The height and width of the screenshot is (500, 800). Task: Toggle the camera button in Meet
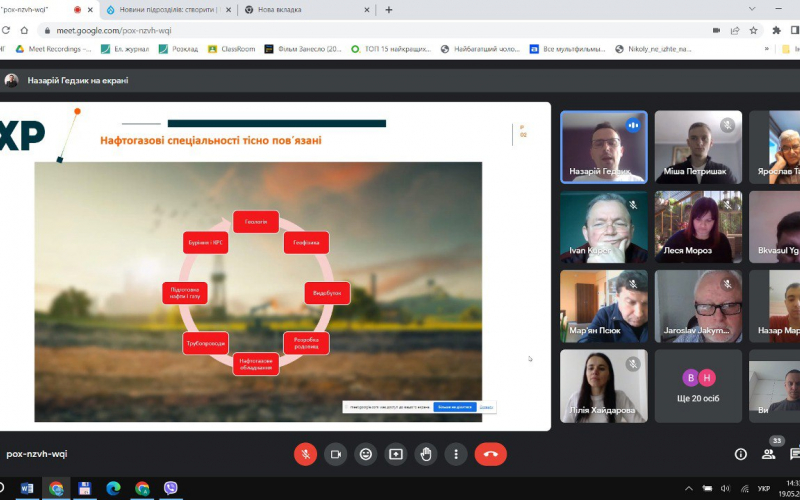336,454
